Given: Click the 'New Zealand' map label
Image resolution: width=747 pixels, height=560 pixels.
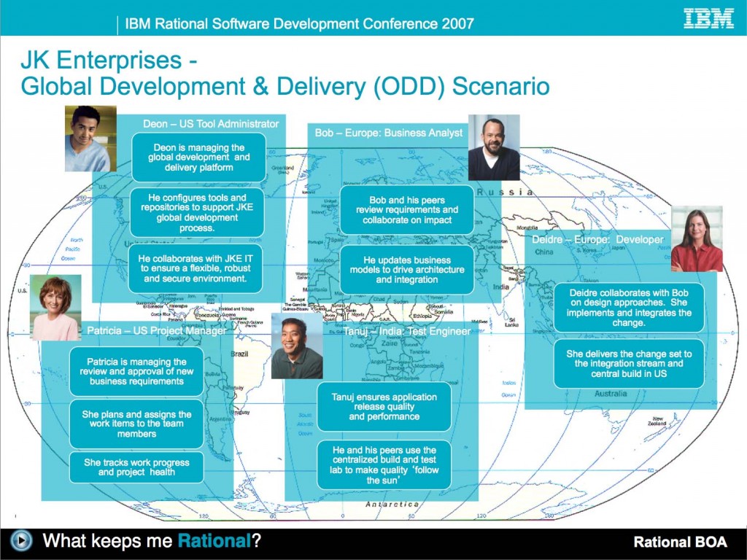Looking at the screenshot, I should point(657,421).
